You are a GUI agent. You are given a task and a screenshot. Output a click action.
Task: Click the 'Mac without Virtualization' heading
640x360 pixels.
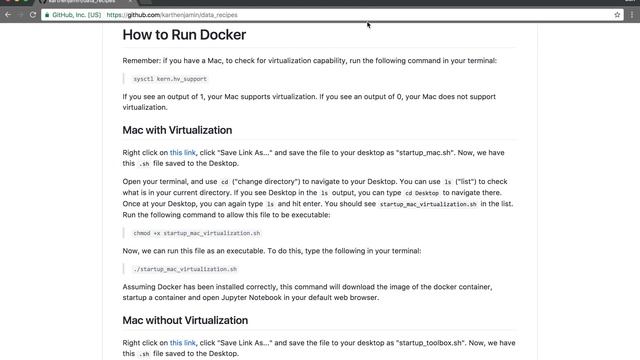pyautogui.click(x=185, y=320)
